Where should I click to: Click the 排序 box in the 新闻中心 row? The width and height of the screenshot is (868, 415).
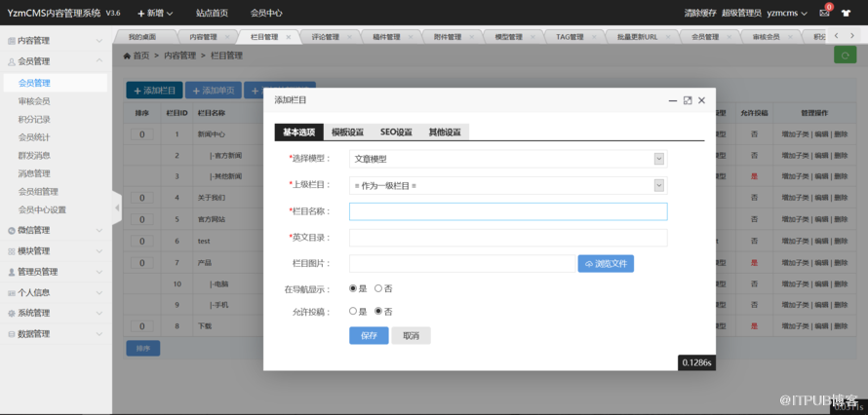click(142, 134)
